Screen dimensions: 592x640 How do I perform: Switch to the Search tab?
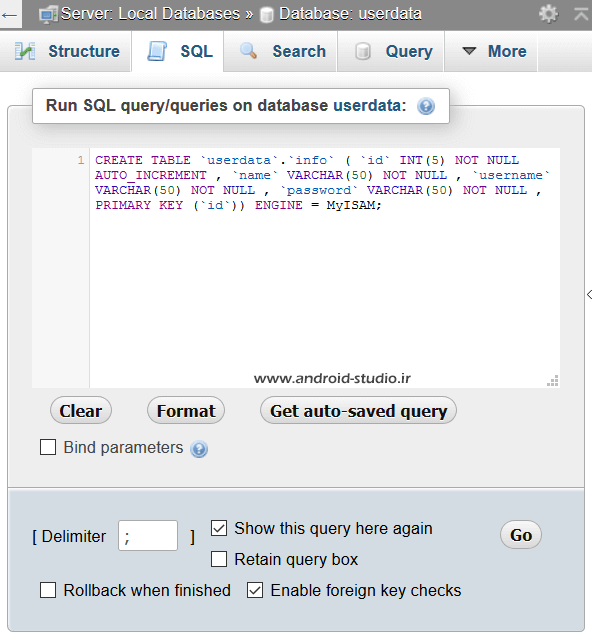coord(280,51)
